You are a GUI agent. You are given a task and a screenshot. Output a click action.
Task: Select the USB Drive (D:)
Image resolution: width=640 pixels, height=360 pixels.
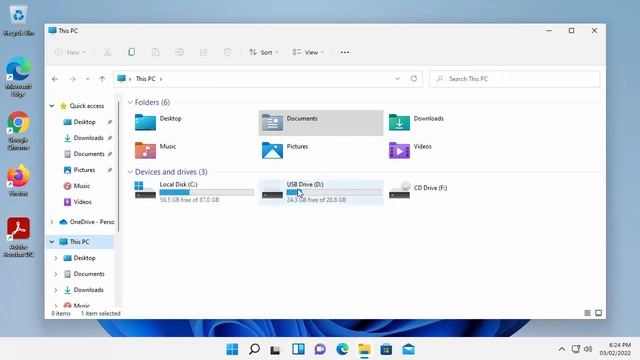click(x=321, y=192)
